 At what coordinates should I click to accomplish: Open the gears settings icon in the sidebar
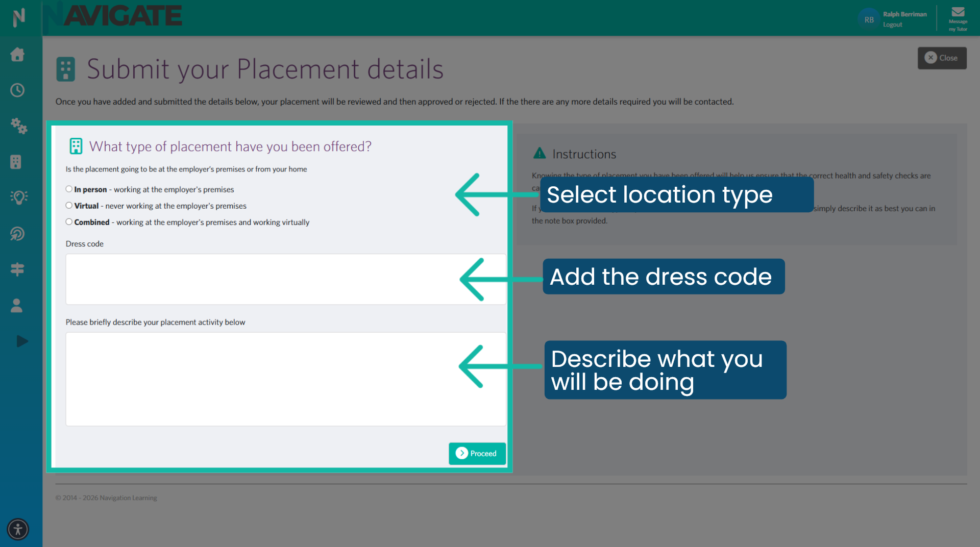pos(19,127)
